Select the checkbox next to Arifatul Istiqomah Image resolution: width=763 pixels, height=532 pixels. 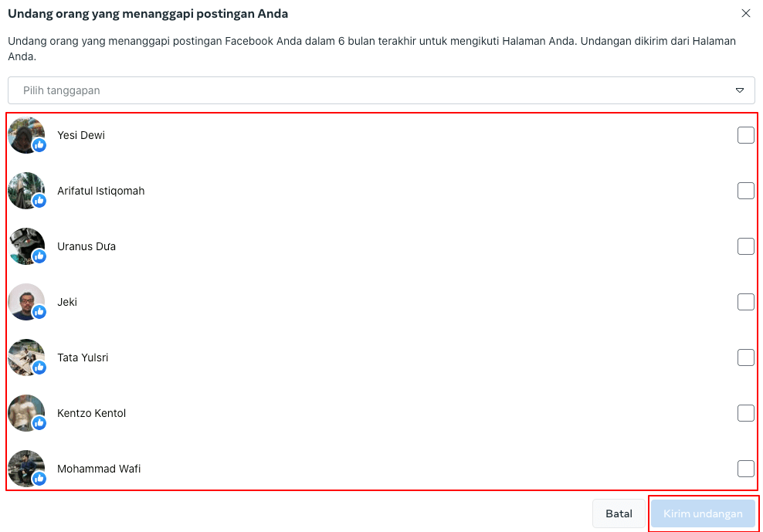[745, 191]
